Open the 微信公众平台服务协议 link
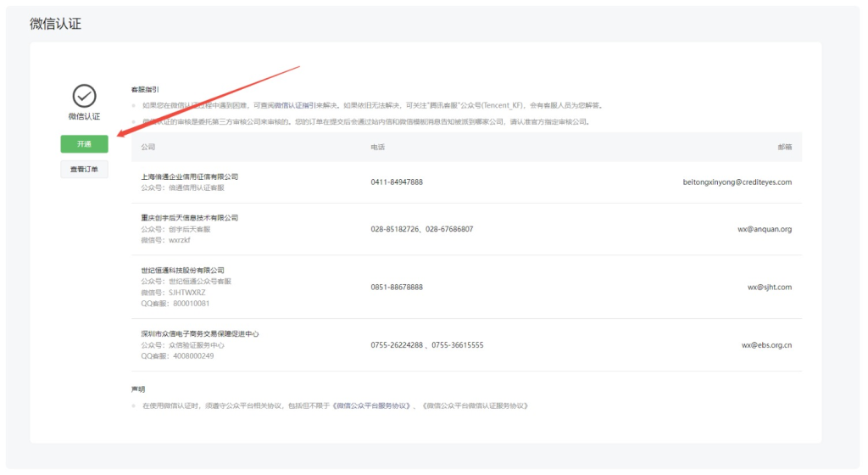Image resolution: width=868 pixels, height=475 pixels. point(372,405)
